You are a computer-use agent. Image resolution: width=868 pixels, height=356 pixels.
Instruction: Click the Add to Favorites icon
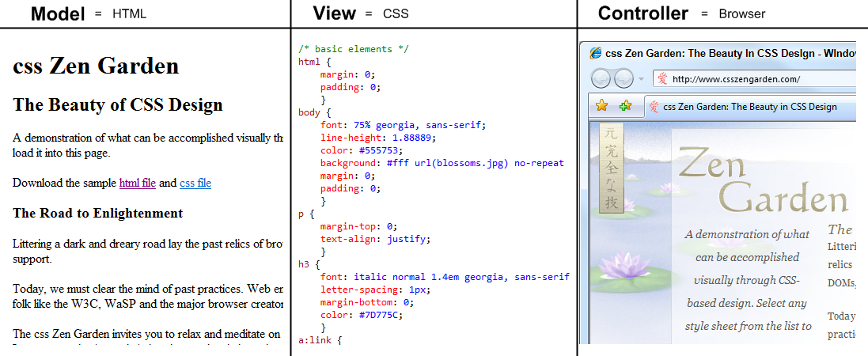tap(625, 106)
